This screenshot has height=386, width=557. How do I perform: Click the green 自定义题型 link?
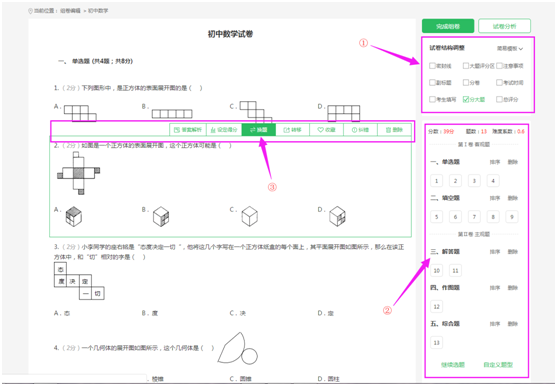(498, 365)
